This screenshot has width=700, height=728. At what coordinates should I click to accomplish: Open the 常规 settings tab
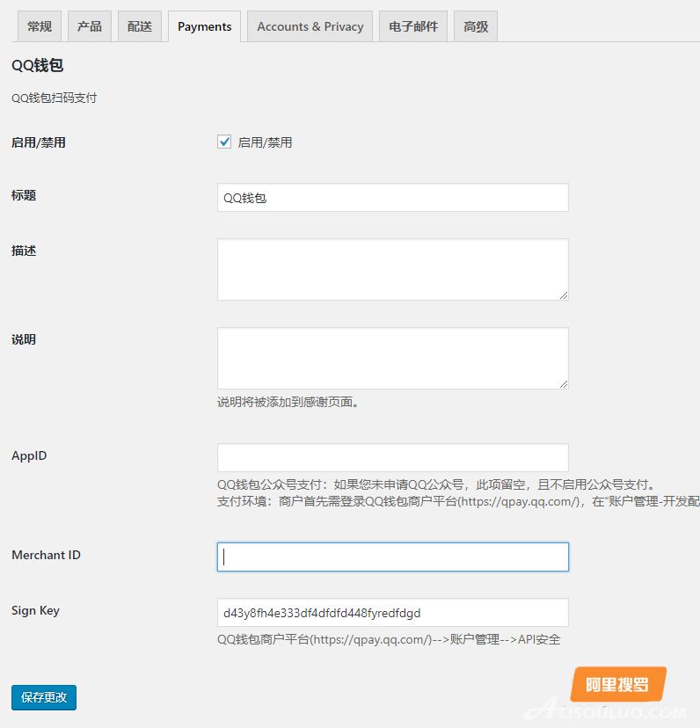[40, 26]
